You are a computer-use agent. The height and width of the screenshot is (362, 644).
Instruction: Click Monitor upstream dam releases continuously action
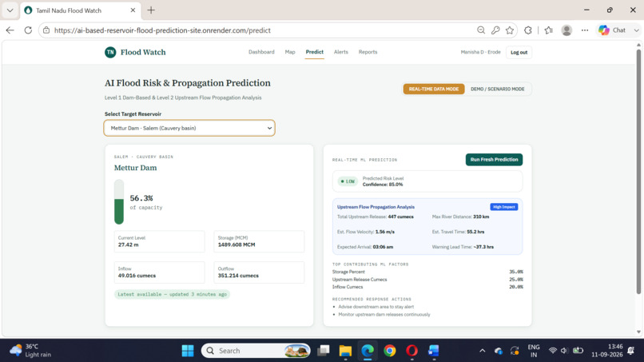click(384, 314)
